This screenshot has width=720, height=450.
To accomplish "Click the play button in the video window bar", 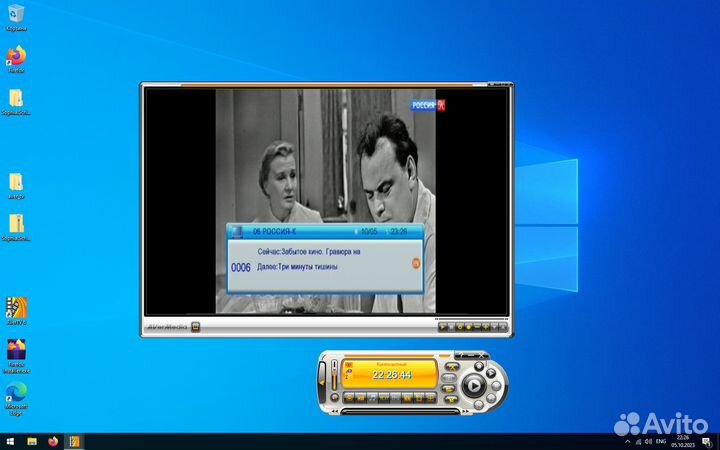I will pyautogui.click(x=443, y=327).
